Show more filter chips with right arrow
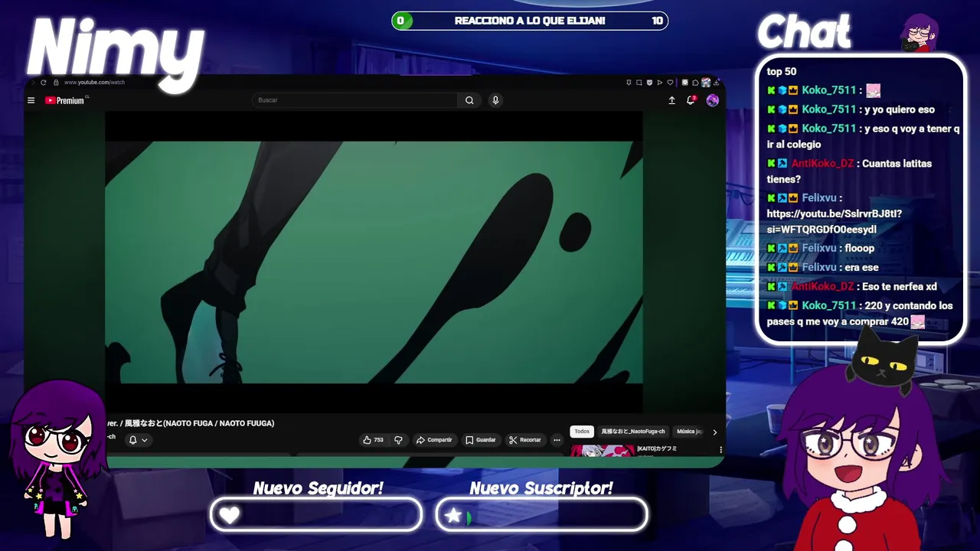This screenshot has height=551, width=980. coord(714,432)
